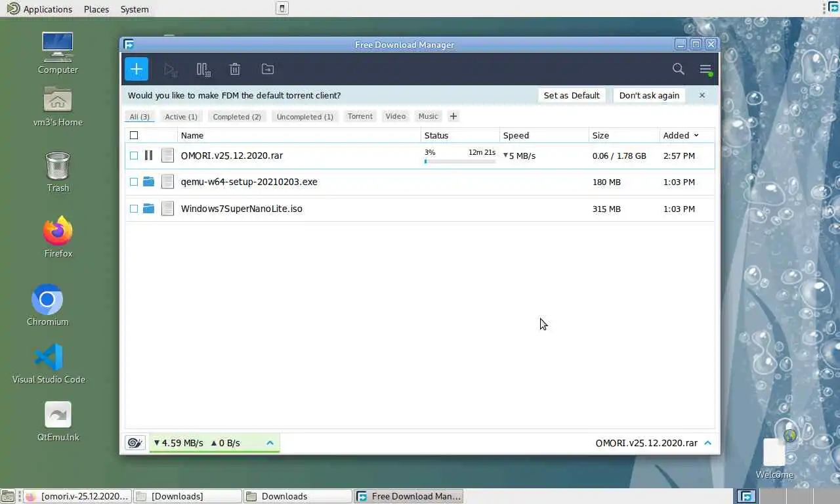Toggle the select-all checkbox in header
The height and width of the screenshot is (504, 840).
coord(134,135)
